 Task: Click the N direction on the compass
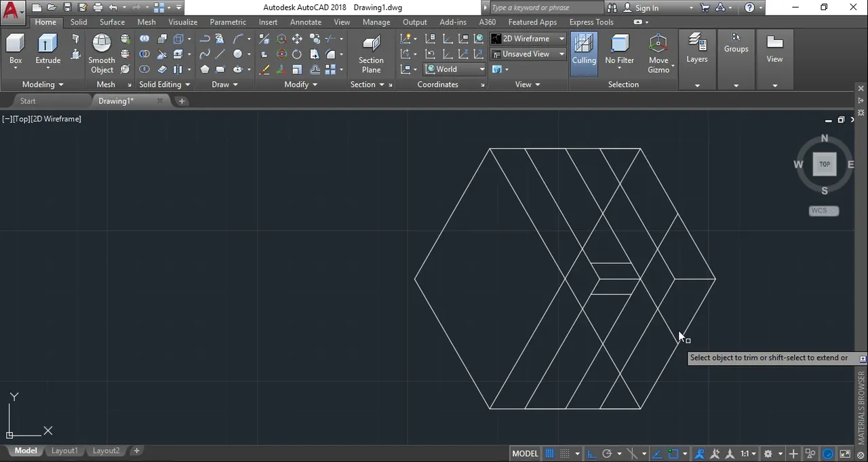(825, 138)
